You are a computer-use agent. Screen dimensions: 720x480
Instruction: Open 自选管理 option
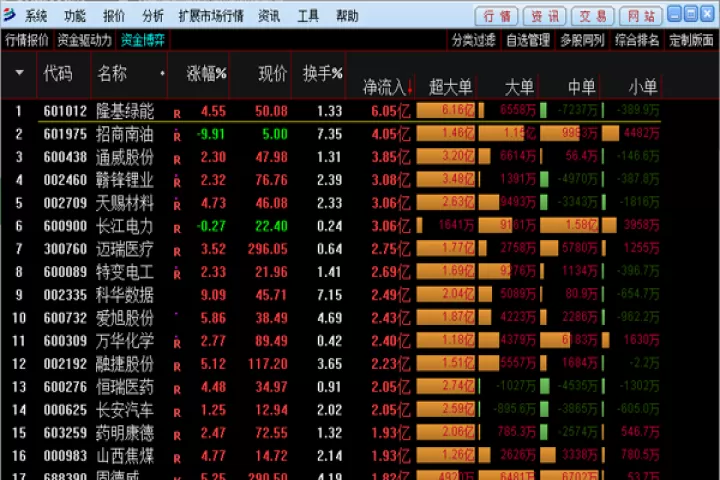(x=528, y=40)
